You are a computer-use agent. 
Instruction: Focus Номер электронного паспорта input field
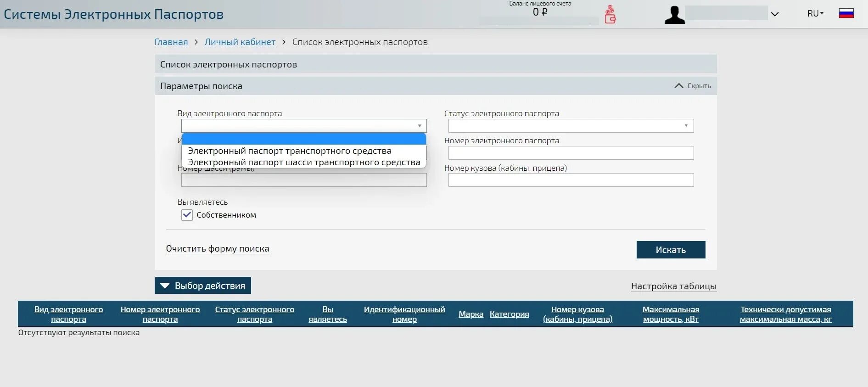point(571,153)
